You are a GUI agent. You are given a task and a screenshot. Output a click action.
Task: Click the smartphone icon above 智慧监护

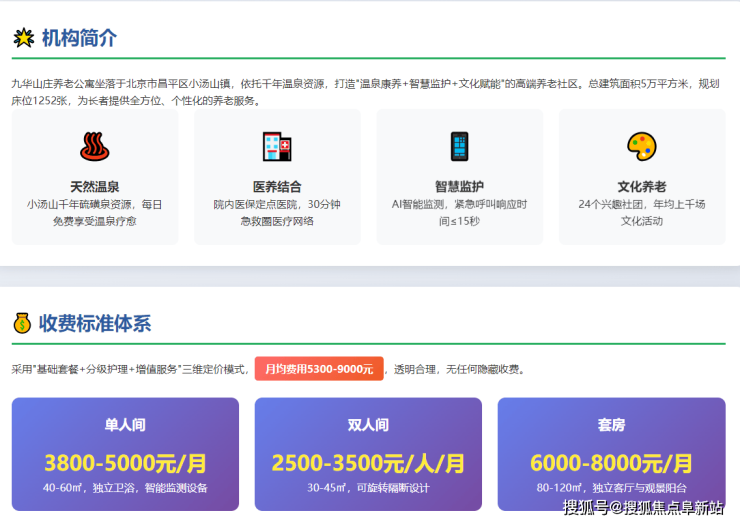(459, 147)
